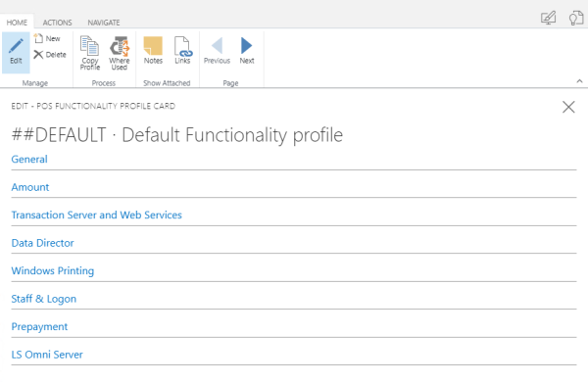This screenshot has width=588, height=382.
Task: Open the Where Used list
Action: click(x=120, y=53)
